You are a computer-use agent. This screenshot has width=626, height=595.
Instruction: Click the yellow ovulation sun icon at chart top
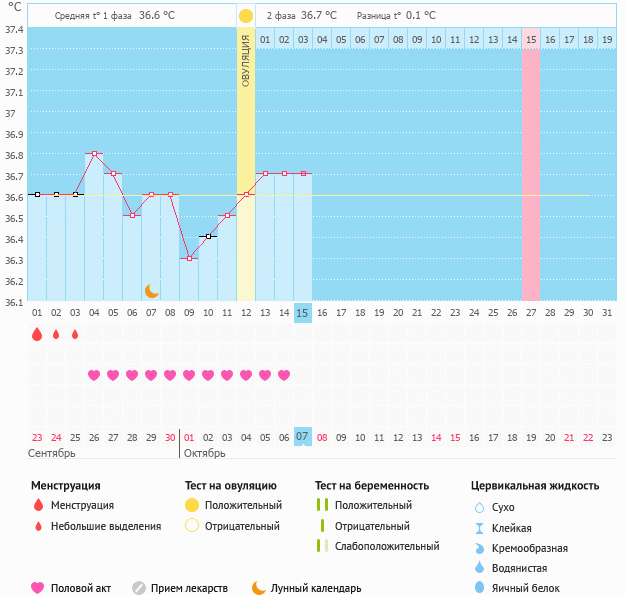(x=246, y=16)
